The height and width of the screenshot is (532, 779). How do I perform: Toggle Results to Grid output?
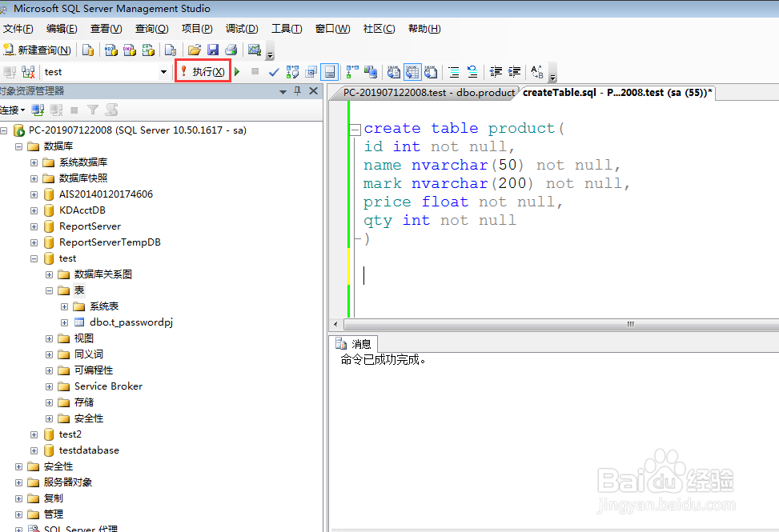(412, 72)
